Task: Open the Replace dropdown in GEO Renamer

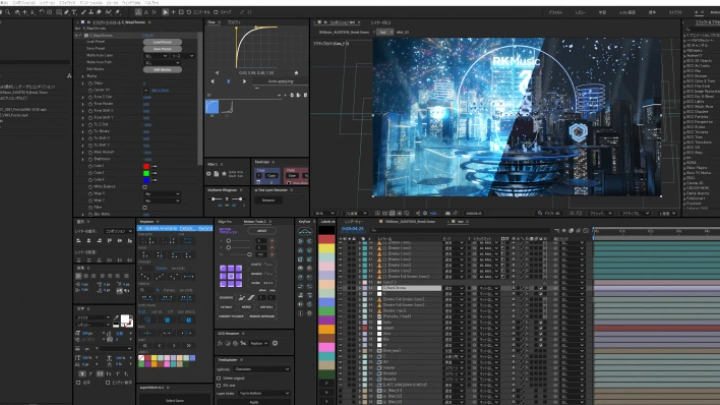Action: (x=259, y=343)
